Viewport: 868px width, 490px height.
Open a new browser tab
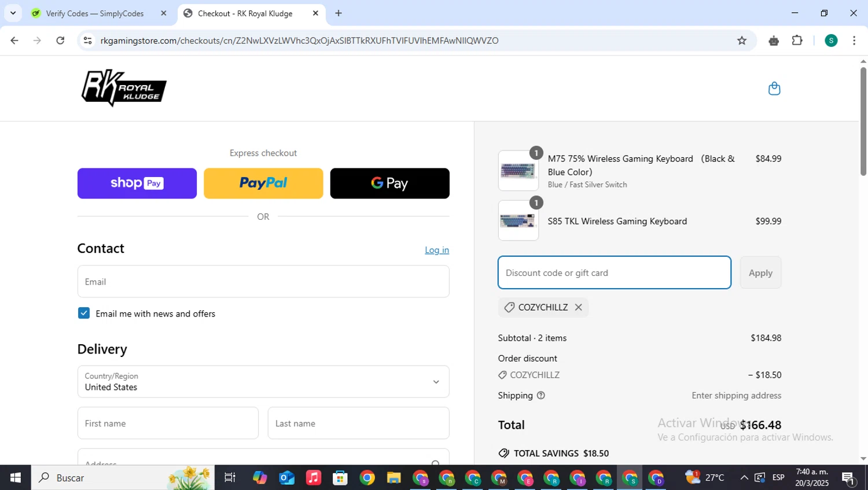(x=339, y=13)
